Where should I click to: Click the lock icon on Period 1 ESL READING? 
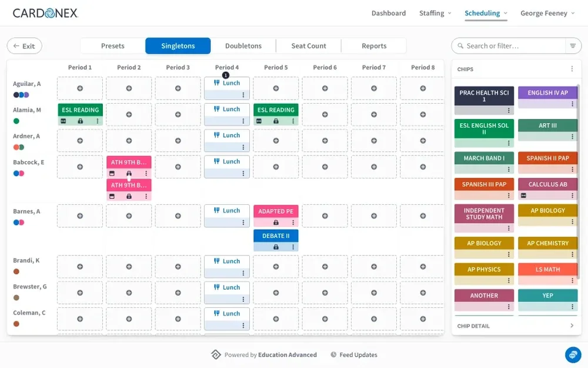(80, 121)
